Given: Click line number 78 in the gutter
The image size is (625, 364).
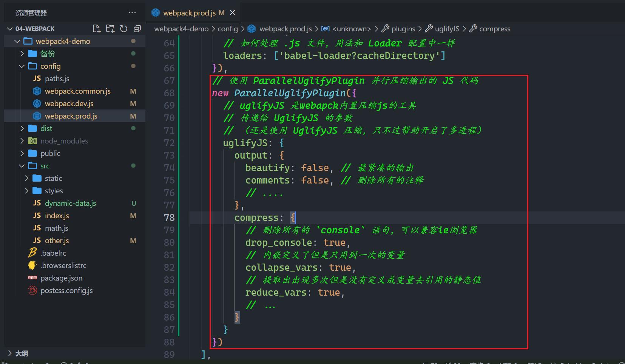Looking at the screenshot, I should coord(169,217).
